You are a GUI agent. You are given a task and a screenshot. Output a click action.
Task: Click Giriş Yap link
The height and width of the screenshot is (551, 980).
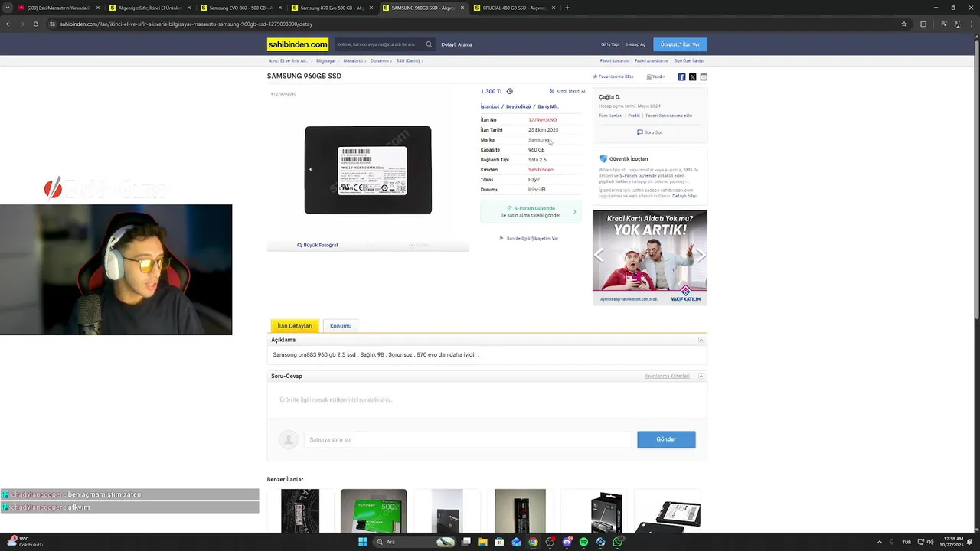click(x=609, y=44)
